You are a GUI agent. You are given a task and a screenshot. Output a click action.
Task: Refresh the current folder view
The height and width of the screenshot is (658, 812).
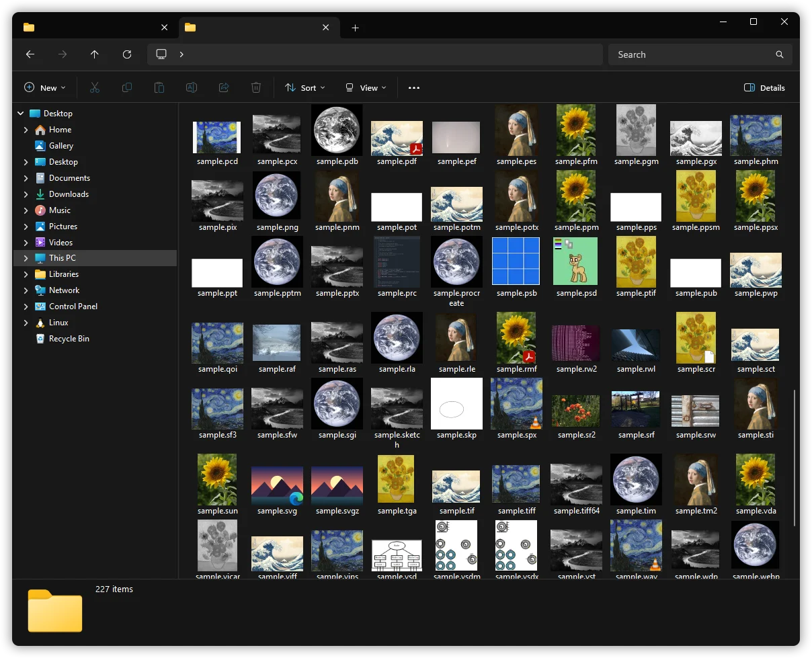pos(127,54)
